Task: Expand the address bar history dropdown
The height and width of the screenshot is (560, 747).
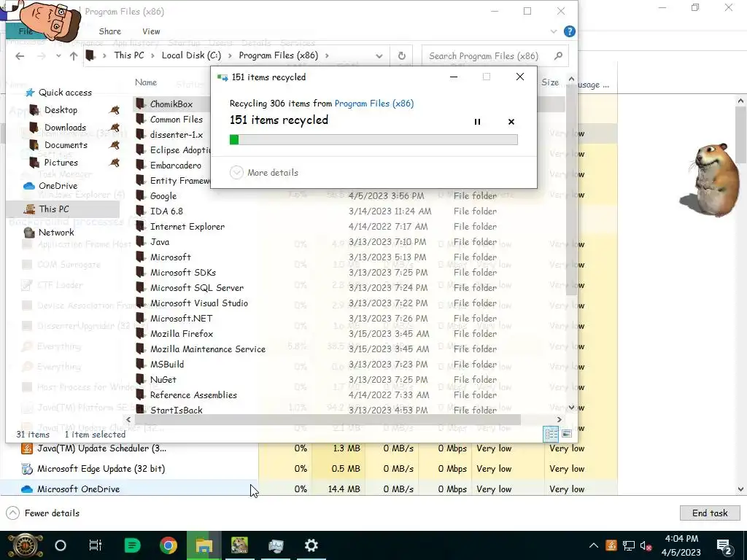Action: pos(379,56)
